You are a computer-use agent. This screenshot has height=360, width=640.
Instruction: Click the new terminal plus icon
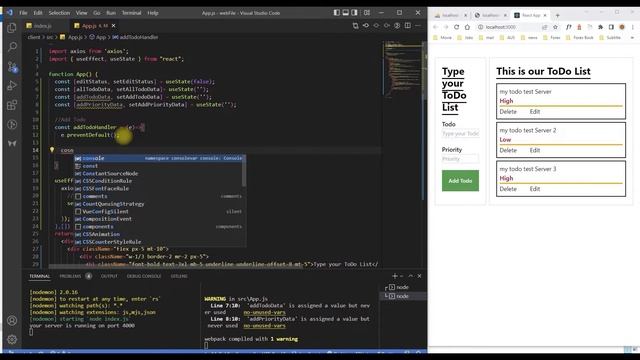[x=394, y=276]
